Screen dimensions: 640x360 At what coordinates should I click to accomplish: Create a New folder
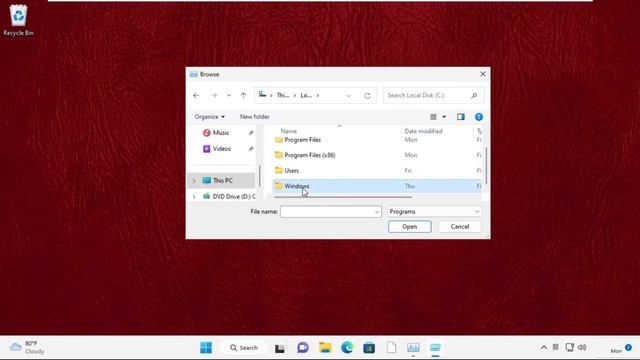pos(254,117)
